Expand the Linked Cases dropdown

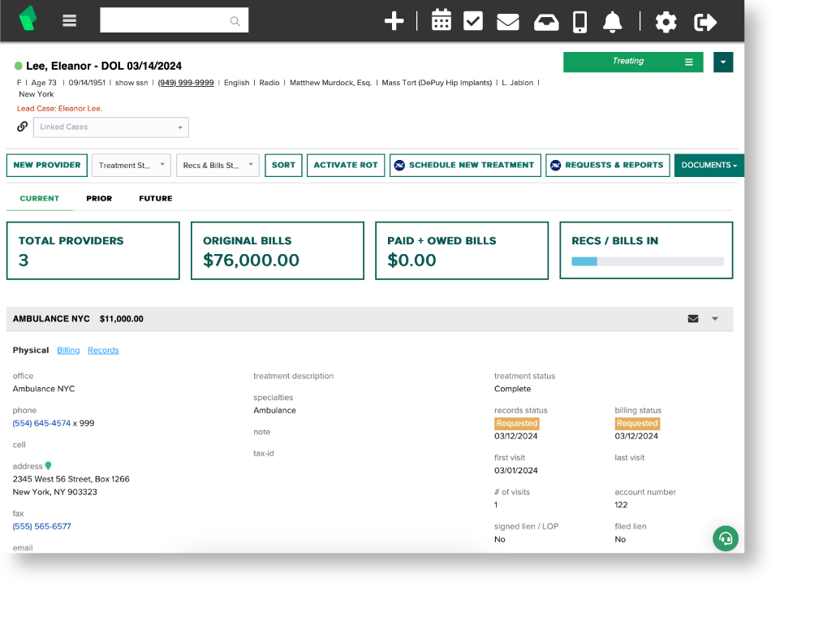click(110, 127)
